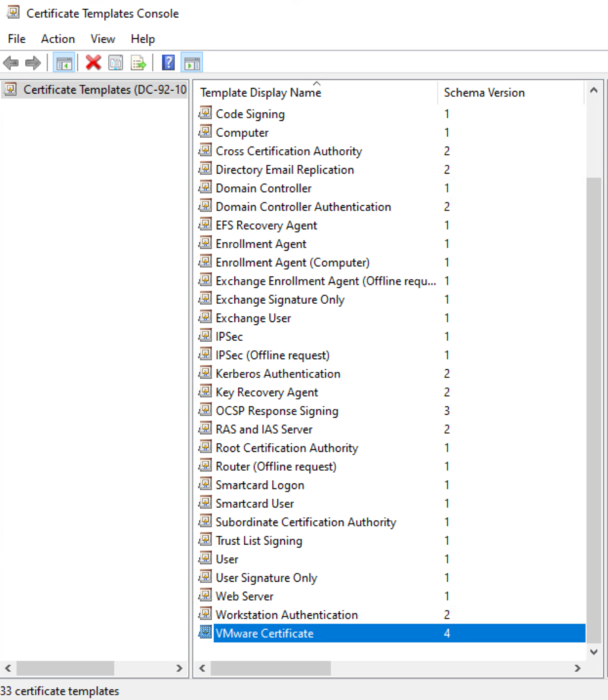Image resolution: width=608 pixels, height=700 pixels.
Task: Select the VMware Certificate template icon
Action: pyautogui.click(x=205, y=633)
